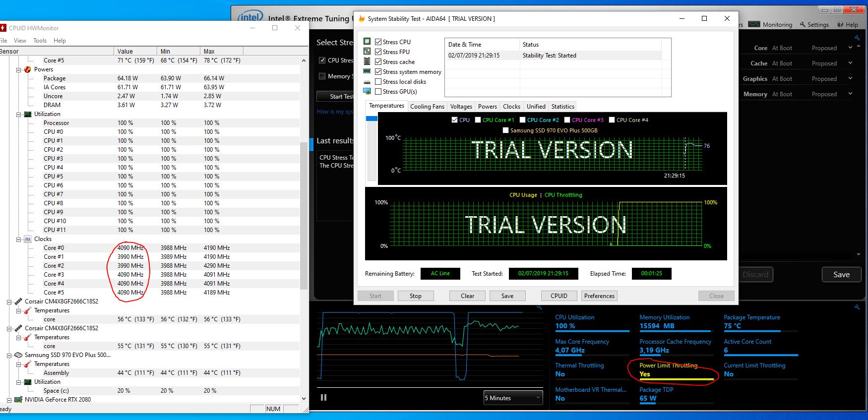Open HWMonitor Help menu

tap(60, 41)
